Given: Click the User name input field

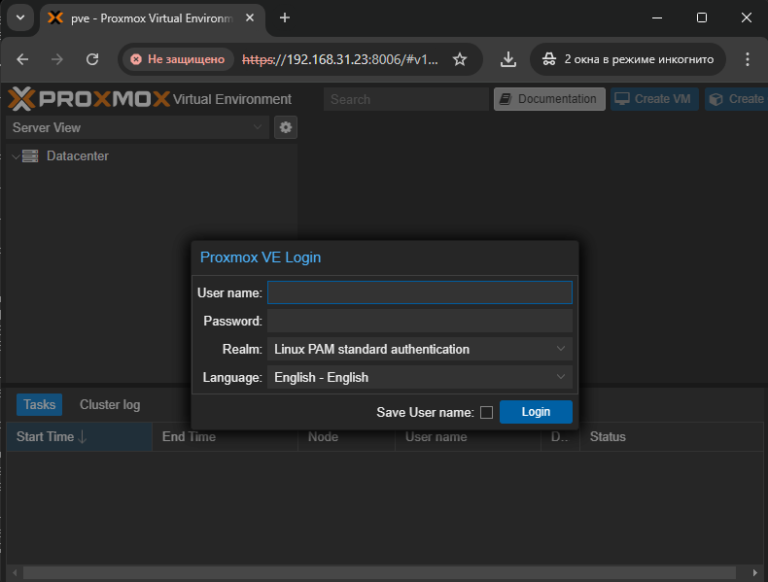Looking at the screenshot, I should (x=419, y=292).
